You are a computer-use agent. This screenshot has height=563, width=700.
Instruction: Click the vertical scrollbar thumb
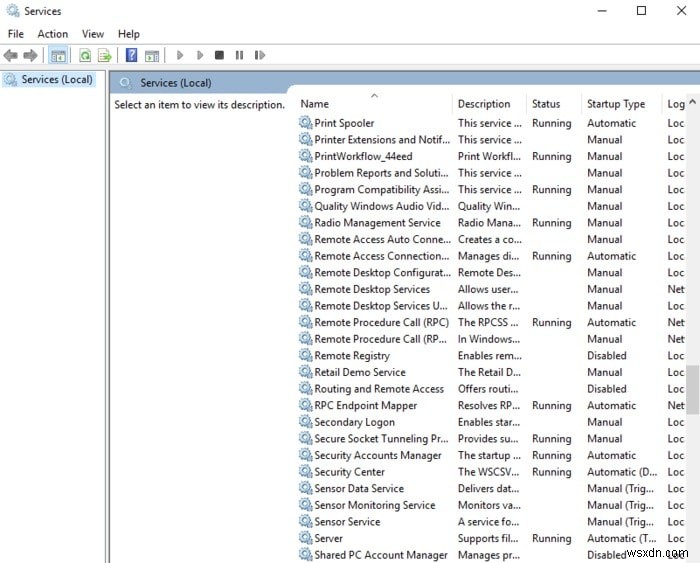[693, 390]
